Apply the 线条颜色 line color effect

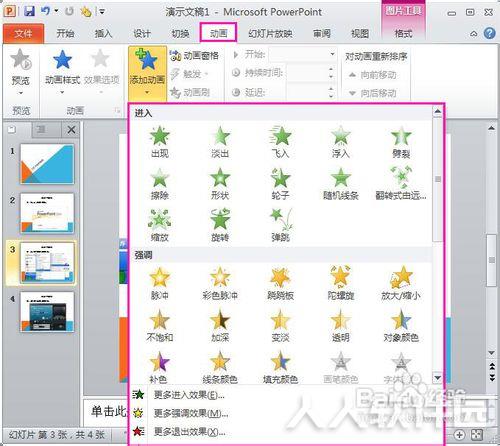[x=220, y=367]
